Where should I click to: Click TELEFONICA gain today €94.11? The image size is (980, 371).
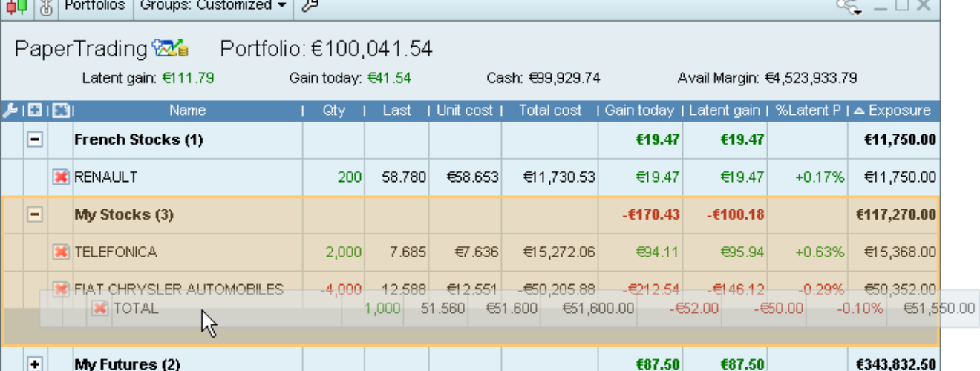pyautogui.click(x=658, y=252)
